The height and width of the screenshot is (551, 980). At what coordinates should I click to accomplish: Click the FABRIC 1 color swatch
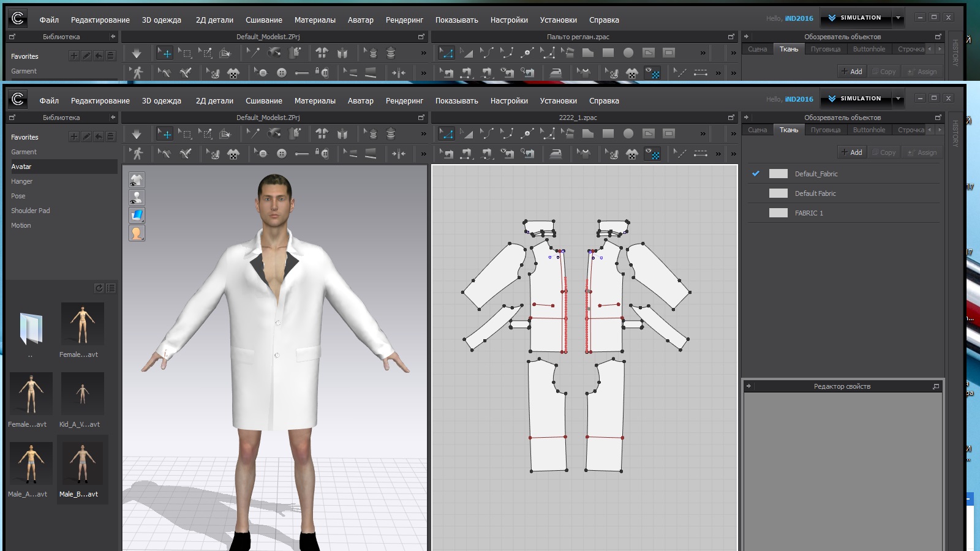click(778, 213)
